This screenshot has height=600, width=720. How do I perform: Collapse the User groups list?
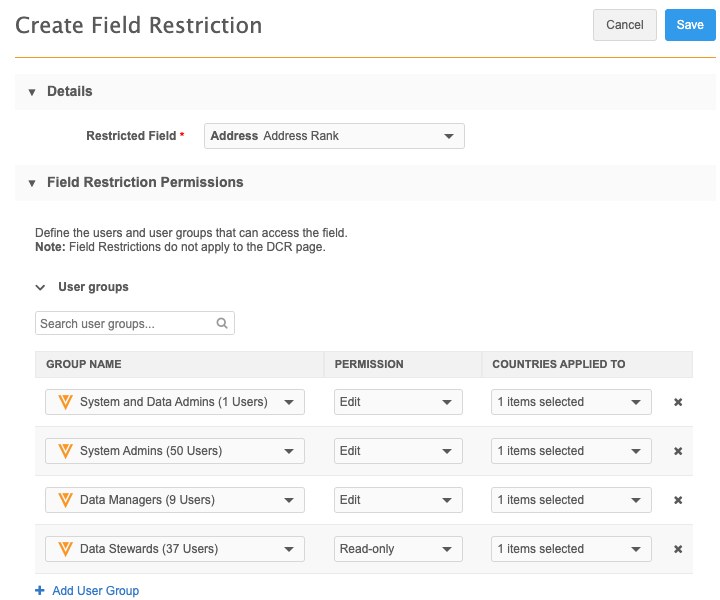click(x=41, y=287)
